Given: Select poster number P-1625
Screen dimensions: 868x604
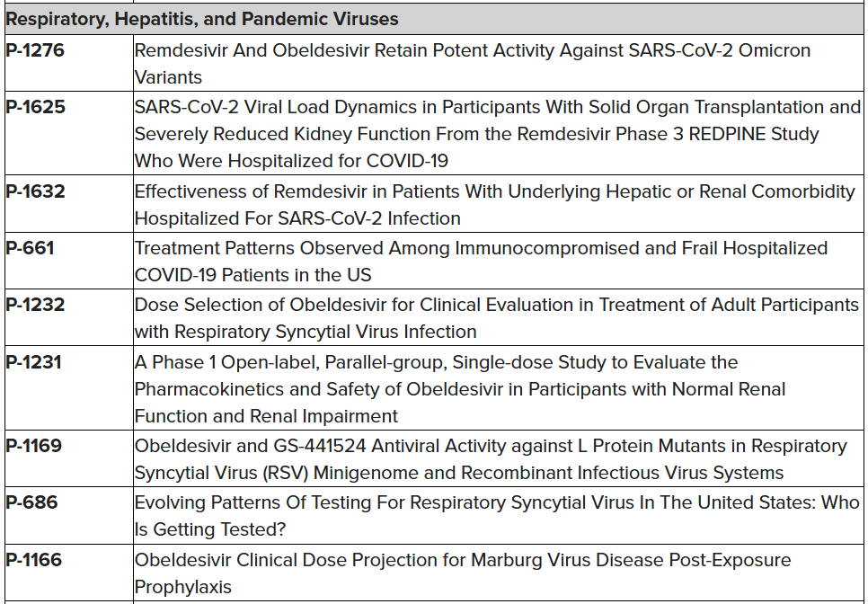Looking at the screenshot, I should (35, 107).
